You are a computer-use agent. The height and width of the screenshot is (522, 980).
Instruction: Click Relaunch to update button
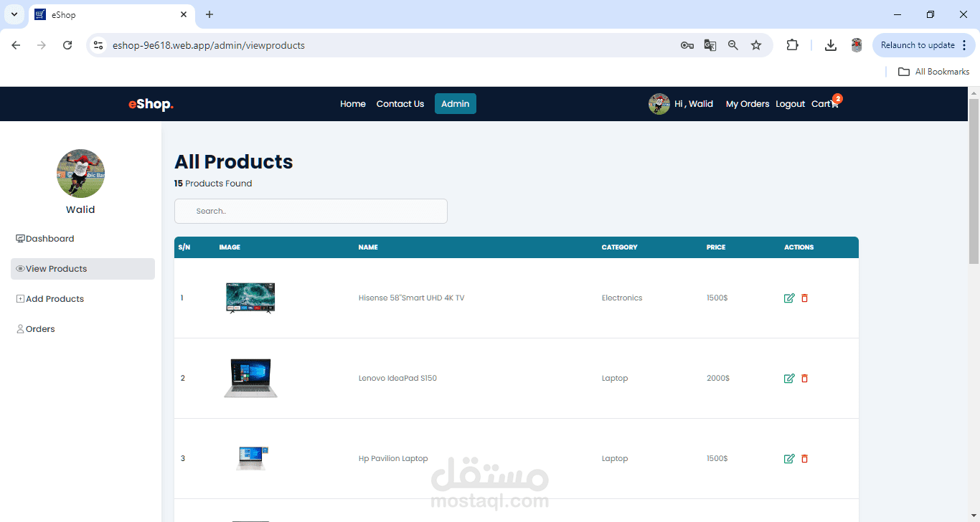click(924, 45)
